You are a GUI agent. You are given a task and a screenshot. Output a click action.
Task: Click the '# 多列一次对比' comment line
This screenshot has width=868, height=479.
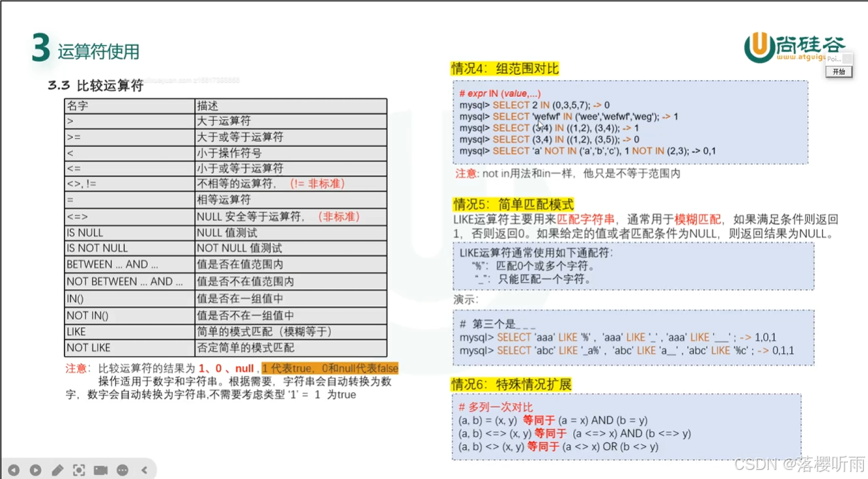pyautogui.click(x=496, y=407)
